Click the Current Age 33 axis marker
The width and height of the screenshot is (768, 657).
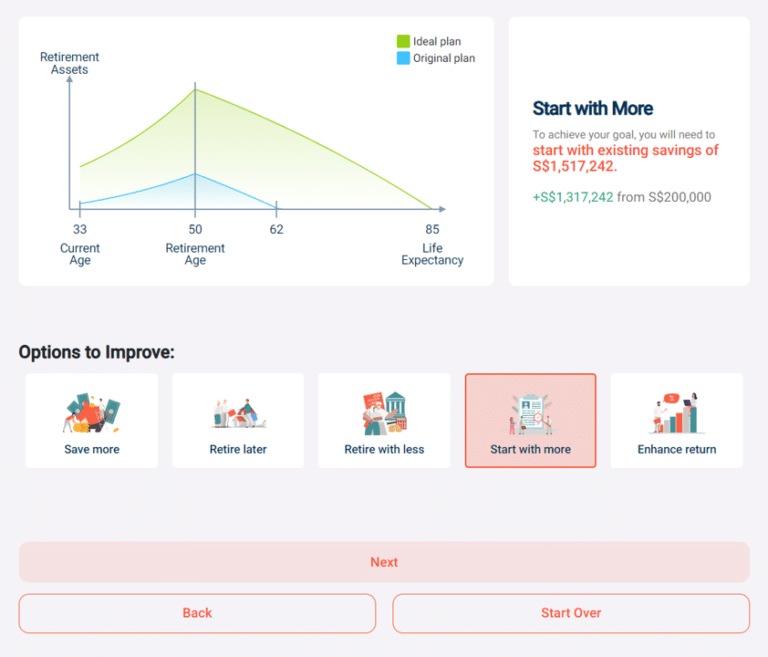pyautogui.click(x=80, y=230)
